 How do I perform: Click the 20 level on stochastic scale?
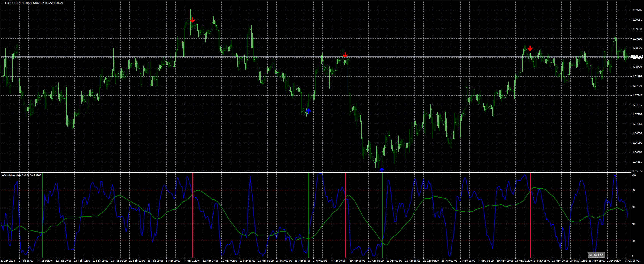tap(633, 241)
